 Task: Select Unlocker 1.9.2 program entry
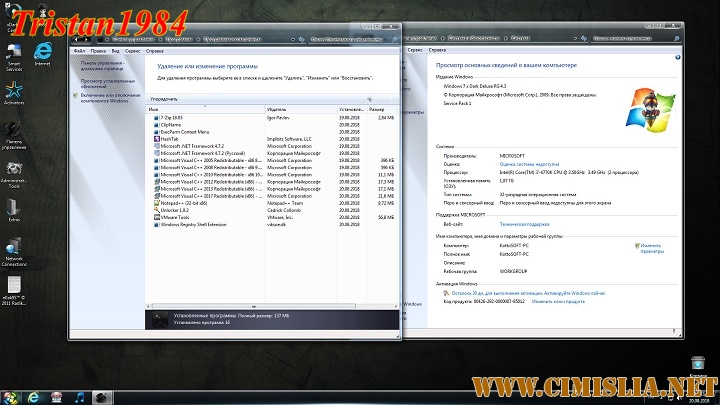[x=175, y=209]
